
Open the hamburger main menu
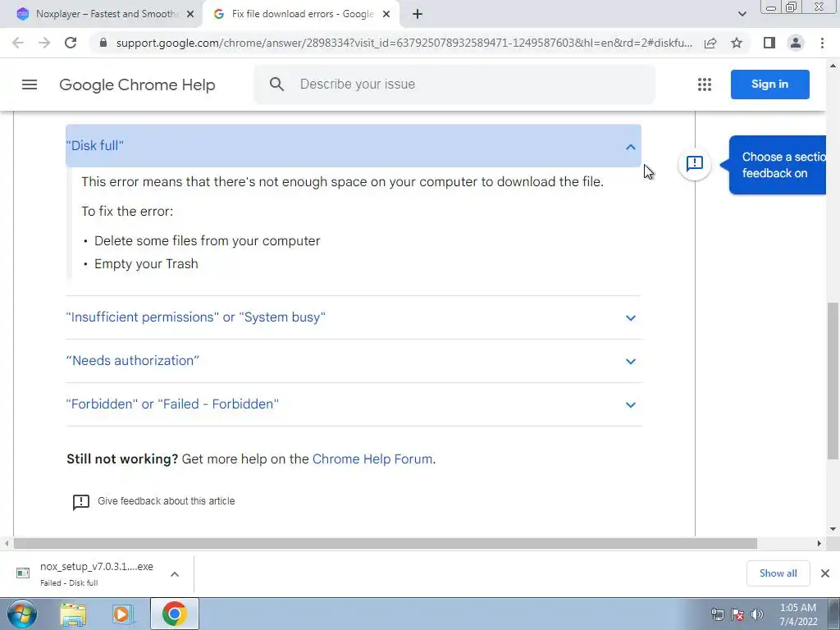[x=30, y=84]
